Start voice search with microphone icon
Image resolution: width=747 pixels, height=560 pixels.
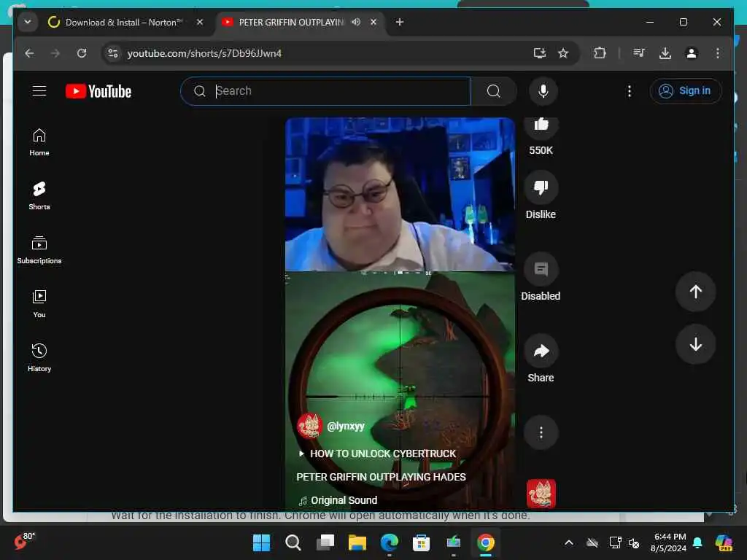(x=543, y=91)
